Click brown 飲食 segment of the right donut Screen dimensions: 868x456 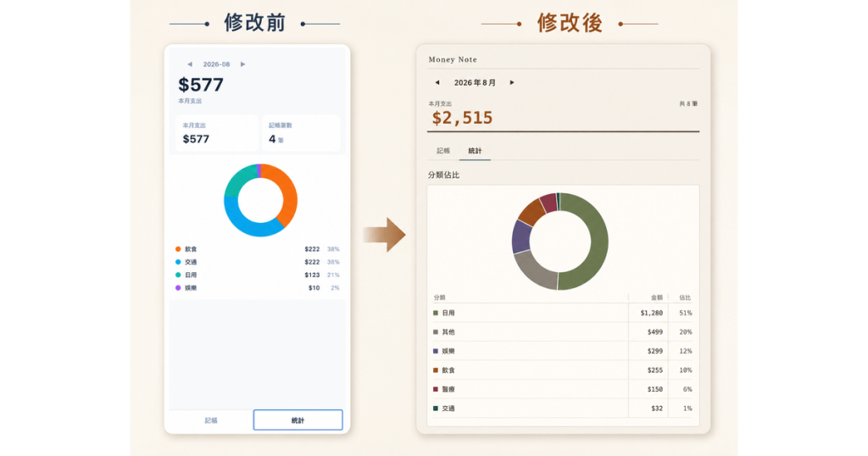[531, 212]
